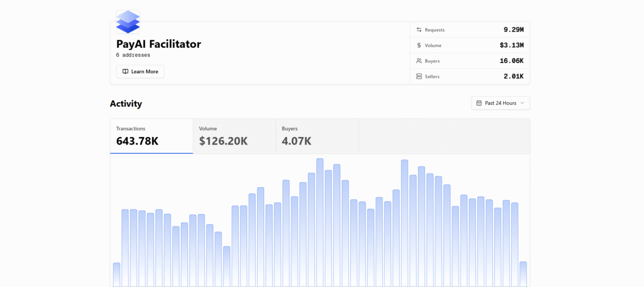644x287 pixels.
Task: Click the first short bar in the chart
Action: (x=116, y=275)
